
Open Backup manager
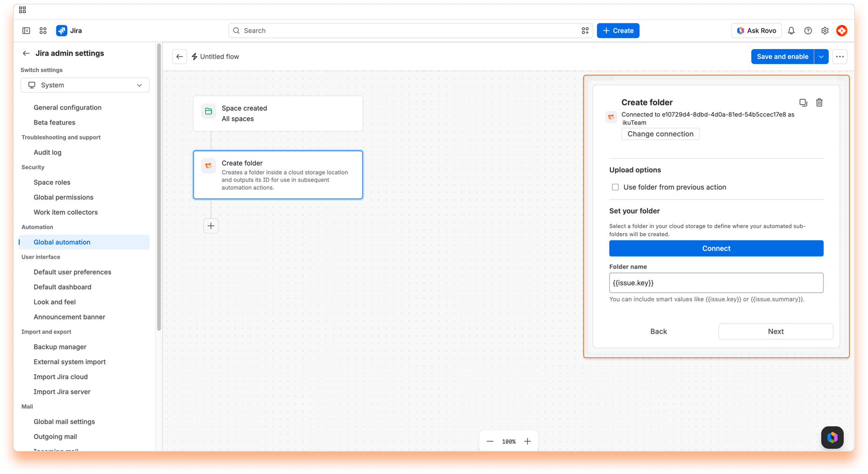pyautogui.click(x=60, y=347)
